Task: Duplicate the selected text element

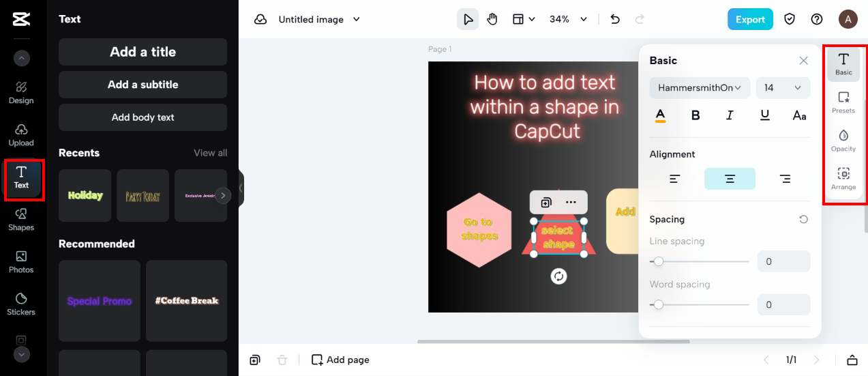Action: point(546,202)
